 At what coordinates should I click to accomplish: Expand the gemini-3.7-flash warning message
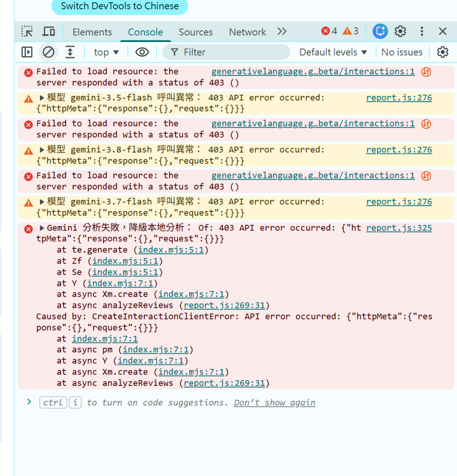click(x=42, y=202)
